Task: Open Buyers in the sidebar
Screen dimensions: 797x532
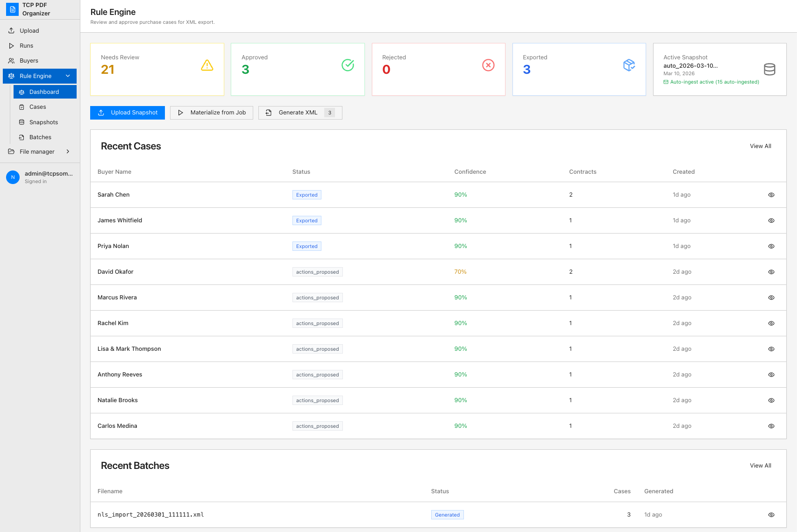Action: pyautogui.click(x=40, y=61)
